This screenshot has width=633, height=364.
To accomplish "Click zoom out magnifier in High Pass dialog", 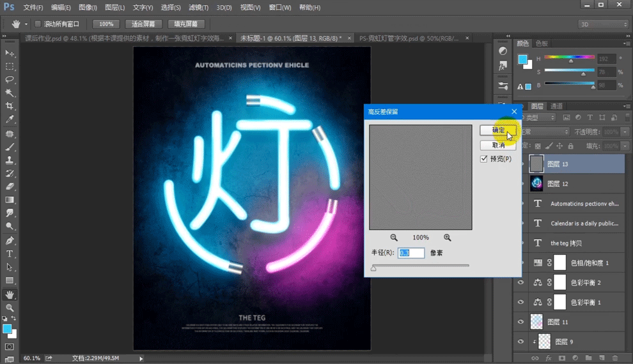I will [x=394, y=238].
